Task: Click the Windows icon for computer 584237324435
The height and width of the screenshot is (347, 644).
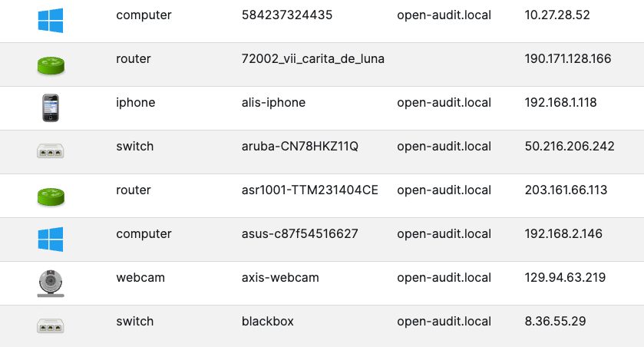Action: pyautogui.click(x=51, y=21)
